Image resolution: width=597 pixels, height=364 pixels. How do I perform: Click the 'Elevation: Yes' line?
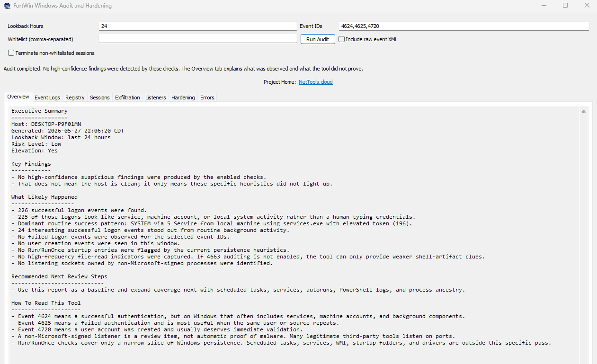(35, 151)
